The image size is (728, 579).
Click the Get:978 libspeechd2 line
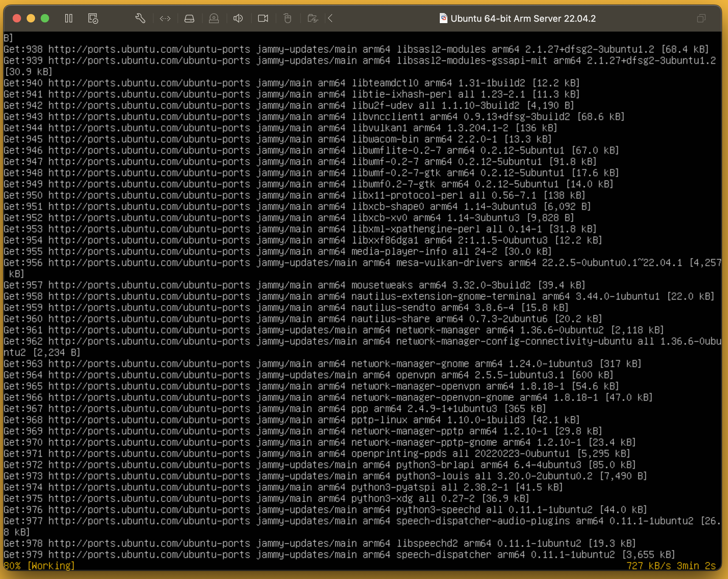pos(320,543)
